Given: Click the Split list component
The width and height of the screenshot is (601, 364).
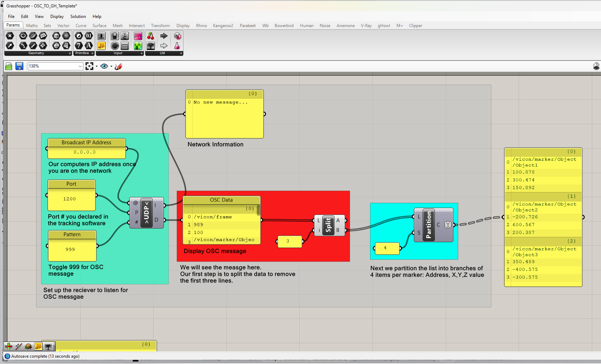Looking at the screenshot, I should [x=328, y=225].
